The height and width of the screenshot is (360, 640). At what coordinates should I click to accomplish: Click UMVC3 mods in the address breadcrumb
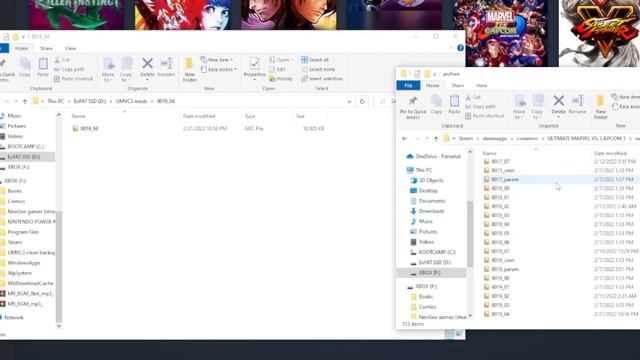click(131, 101)
